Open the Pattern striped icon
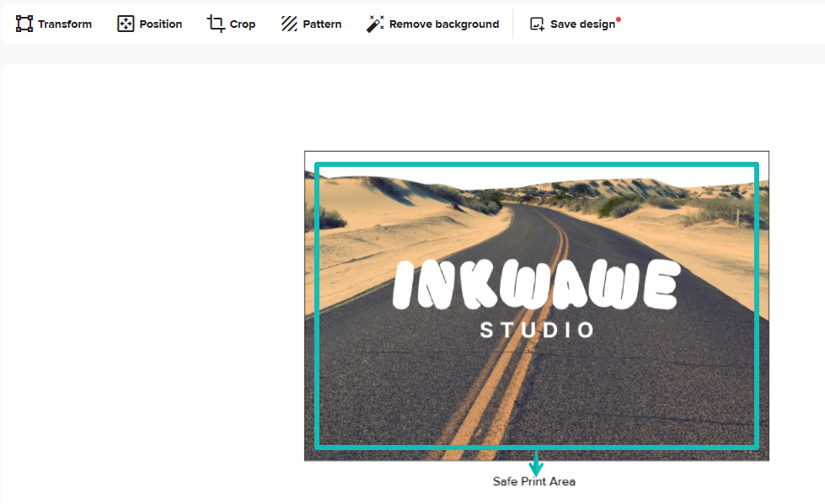Screen dimensions: 825x504 coord(289,24)
